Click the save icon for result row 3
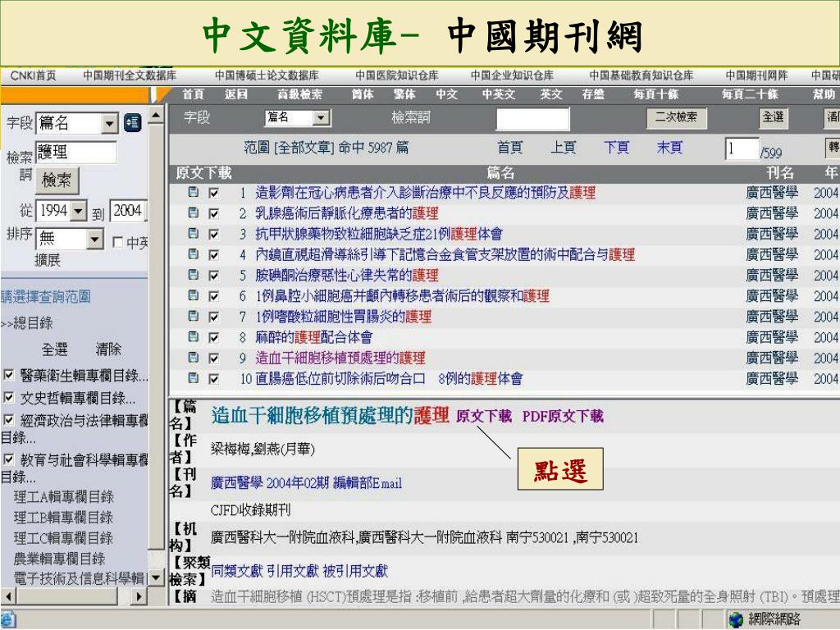This screenshot has height=630, width=840. pos(194,234)
